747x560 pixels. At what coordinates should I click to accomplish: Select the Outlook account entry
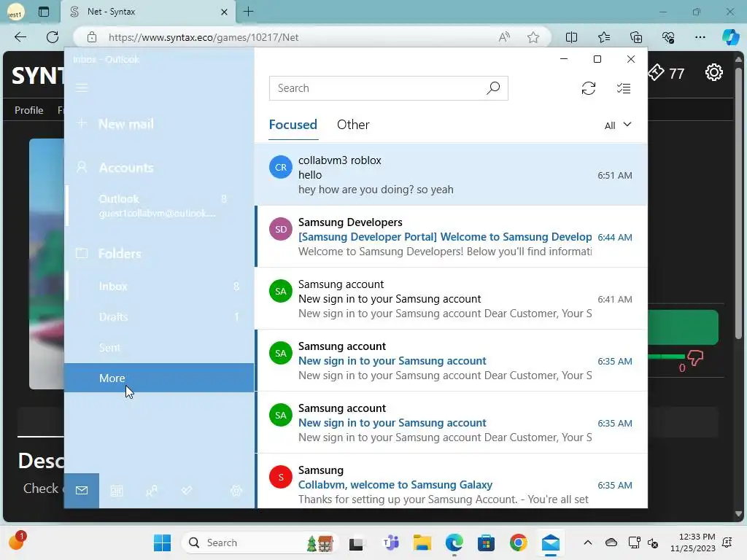159,206
